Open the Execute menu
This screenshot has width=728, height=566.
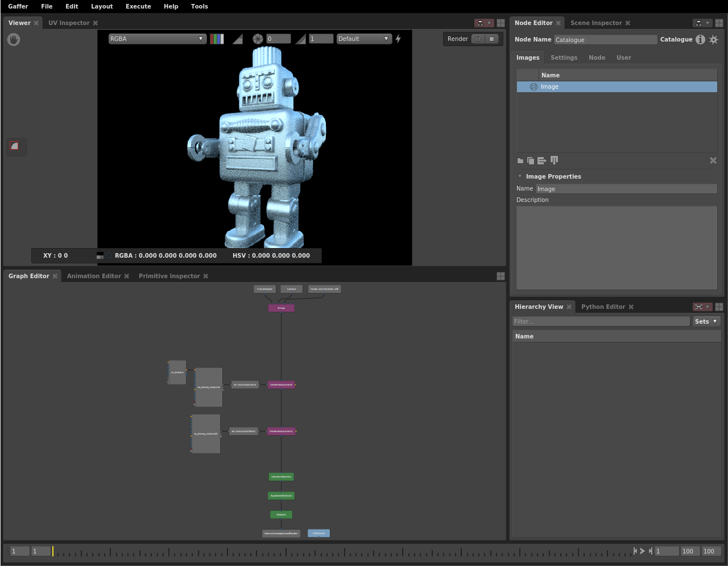point(138,6)
